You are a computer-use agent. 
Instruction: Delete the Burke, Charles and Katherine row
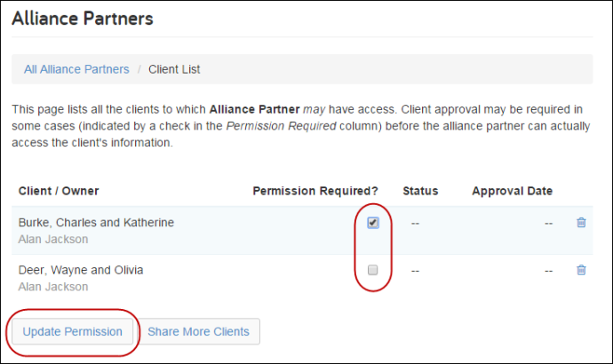point(581,223)
